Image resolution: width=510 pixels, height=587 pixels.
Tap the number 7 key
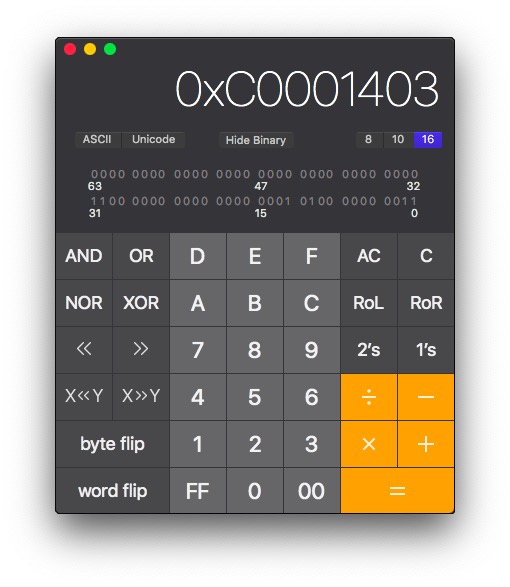click(x=198, y=350)
